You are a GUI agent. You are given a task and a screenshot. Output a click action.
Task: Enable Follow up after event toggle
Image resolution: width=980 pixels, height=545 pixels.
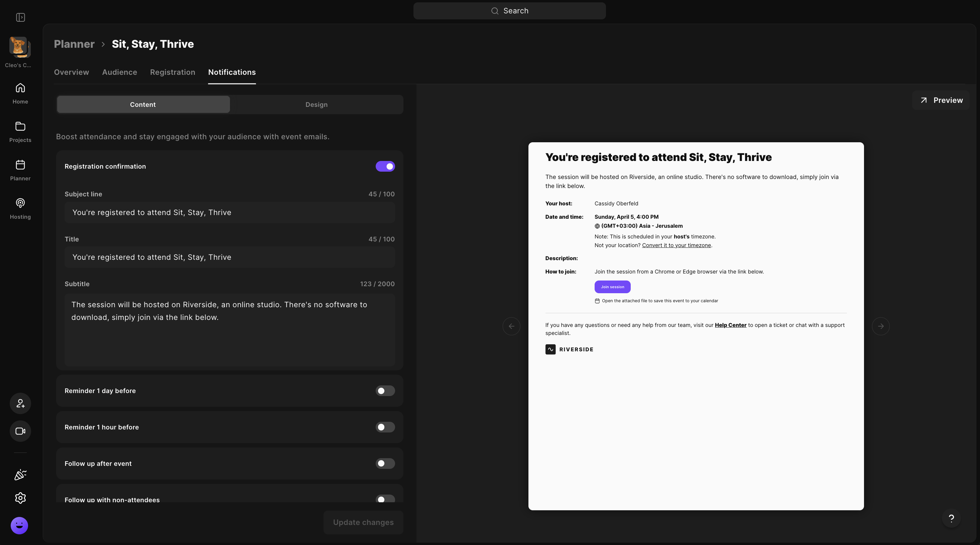(x=385, y=464)
